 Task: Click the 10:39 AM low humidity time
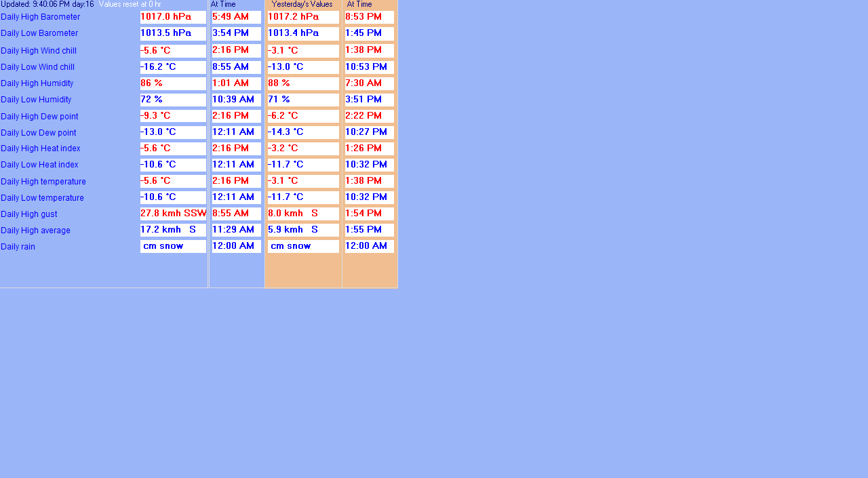[236, 100]
